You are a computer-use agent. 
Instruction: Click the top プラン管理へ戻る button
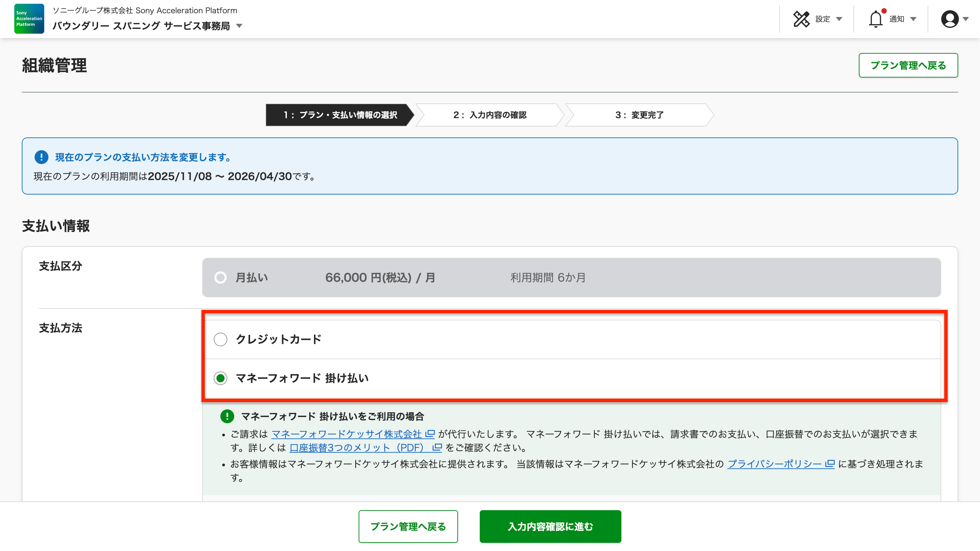[x=909, y=65]
